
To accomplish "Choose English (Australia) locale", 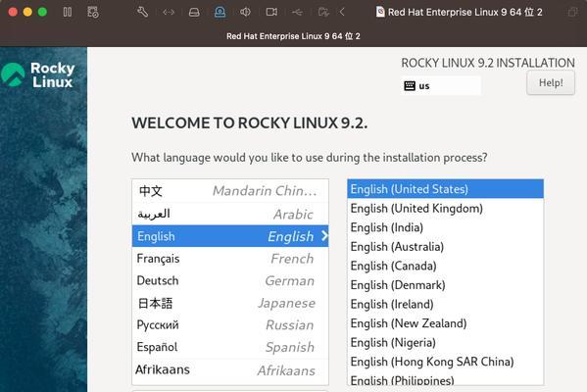I will 446,247.
